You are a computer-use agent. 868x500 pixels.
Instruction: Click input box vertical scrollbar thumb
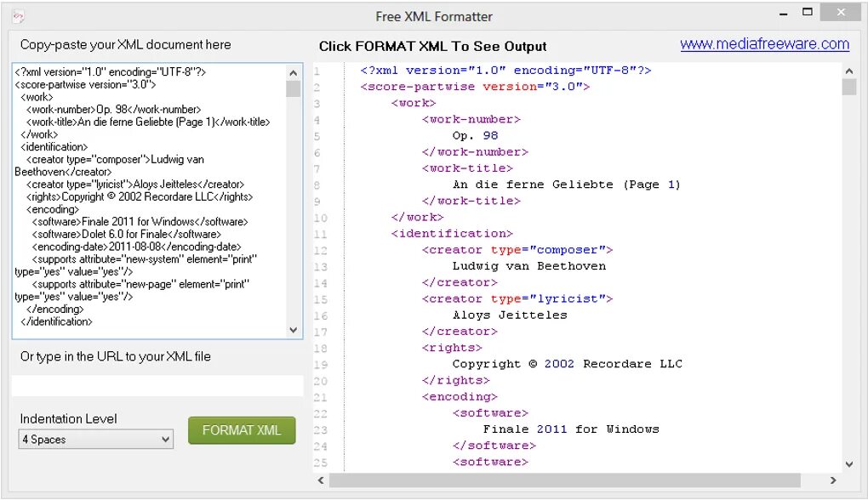click(294, 89)
